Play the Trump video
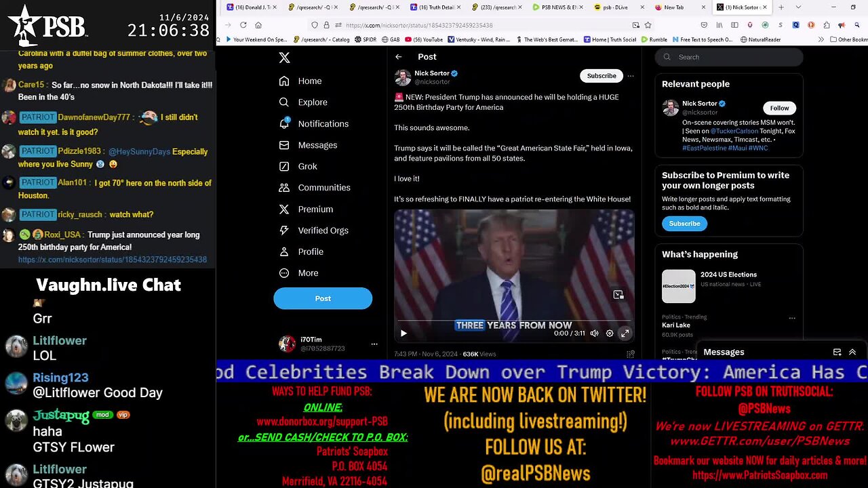 (x=403, y=333)
